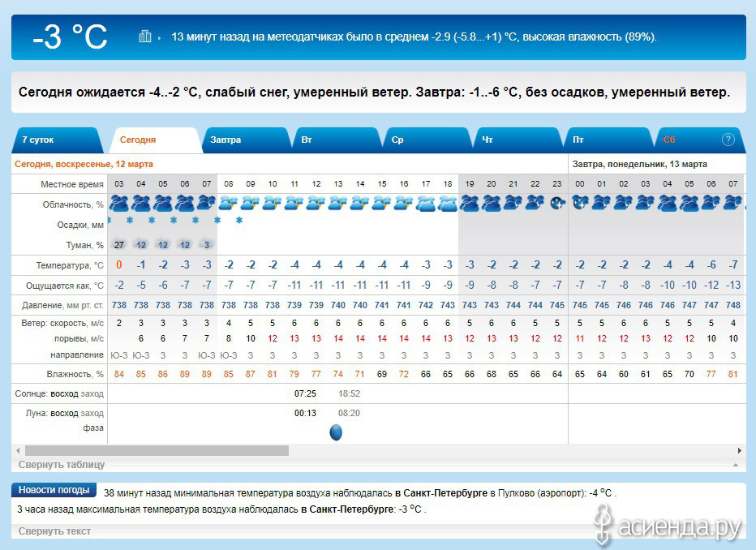Switch Sun row to 'восход' time
The height and width of the screenshot is (550, 756).
(x=64, y=393)
